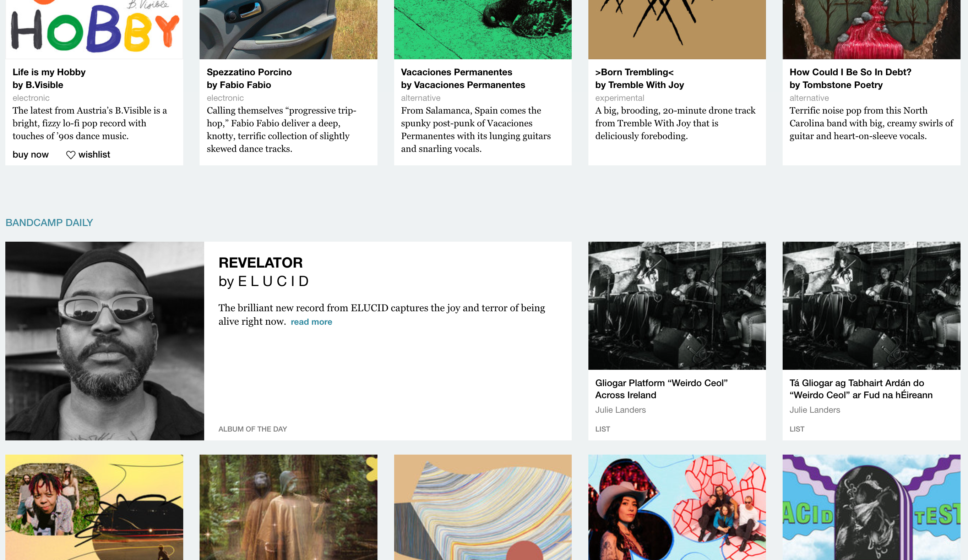The image size is (968, 560).
Task: Open the BANDCAMP DAILY section link
Action: click(49, 222)
